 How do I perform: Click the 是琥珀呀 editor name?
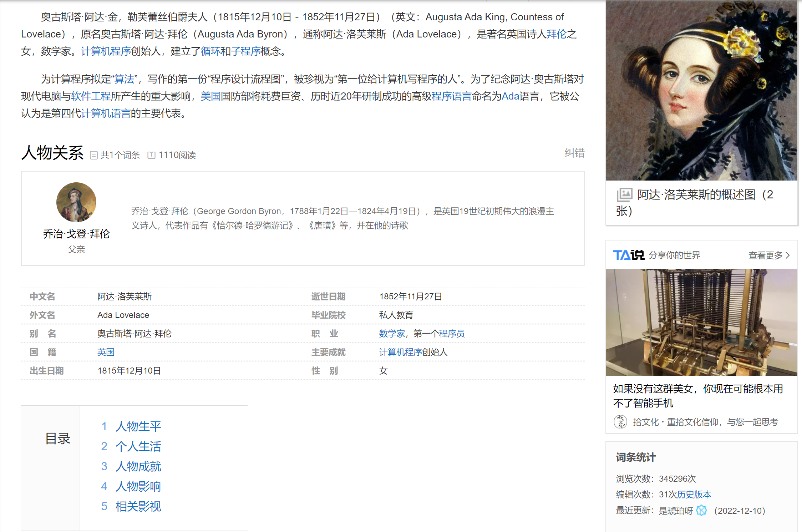pos(676,511)
